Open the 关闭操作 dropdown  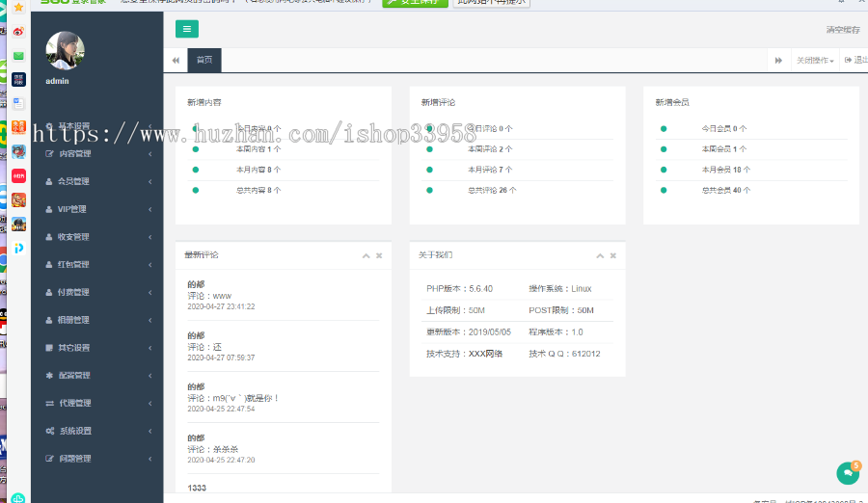coord(815,61)
